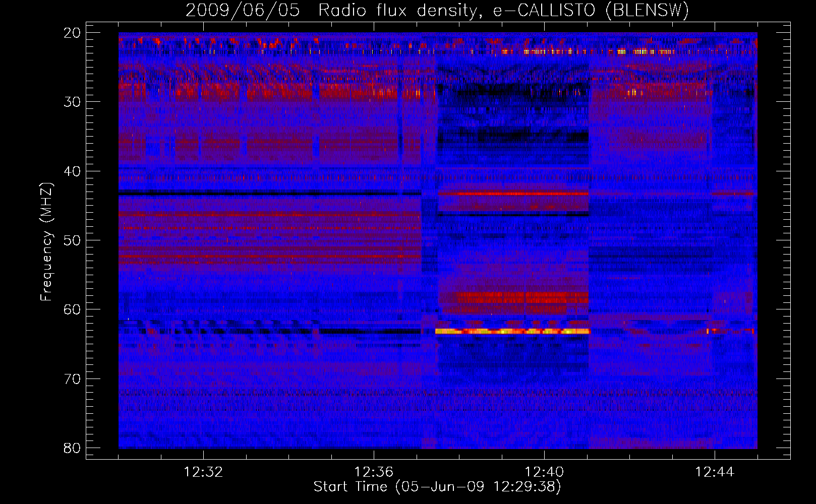Click the 12:44 time tick label

[715, 472]
